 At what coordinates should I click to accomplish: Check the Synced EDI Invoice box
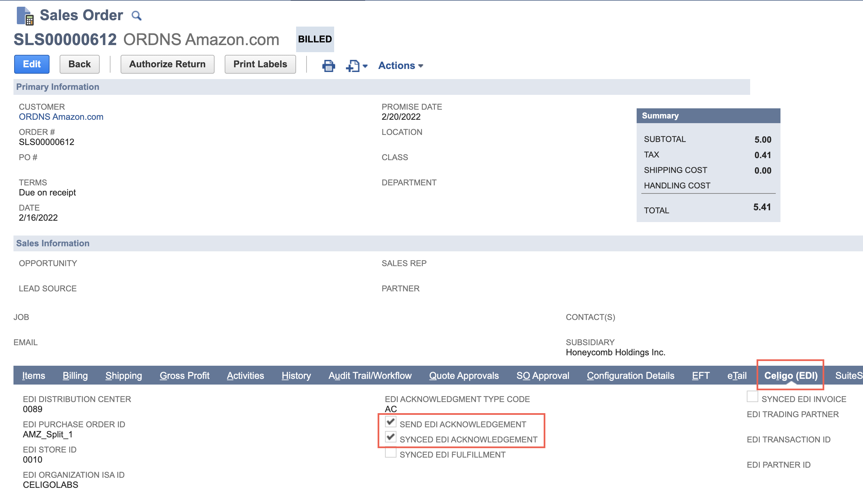click(x=752, y=396)
